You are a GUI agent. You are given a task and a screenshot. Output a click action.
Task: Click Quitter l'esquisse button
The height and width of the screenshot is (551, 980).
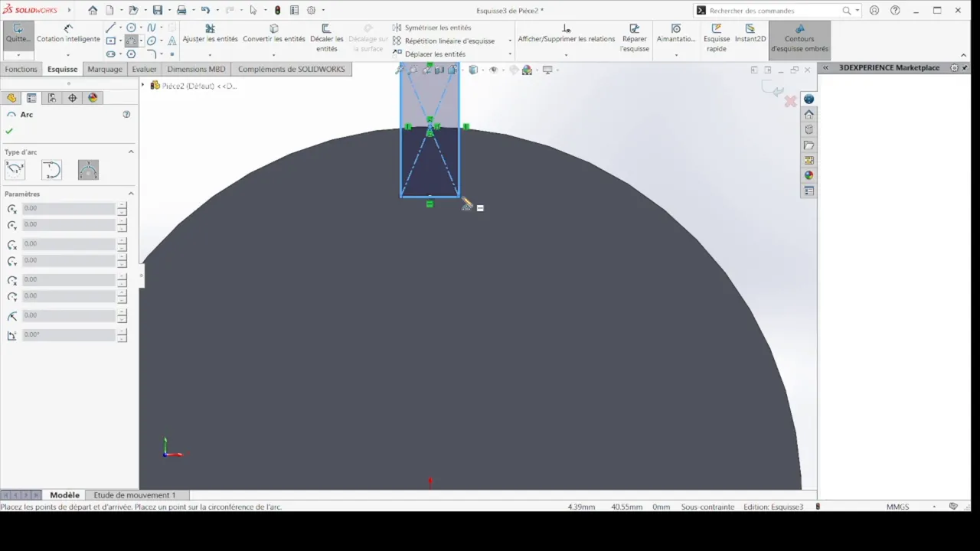click(18, 34)
